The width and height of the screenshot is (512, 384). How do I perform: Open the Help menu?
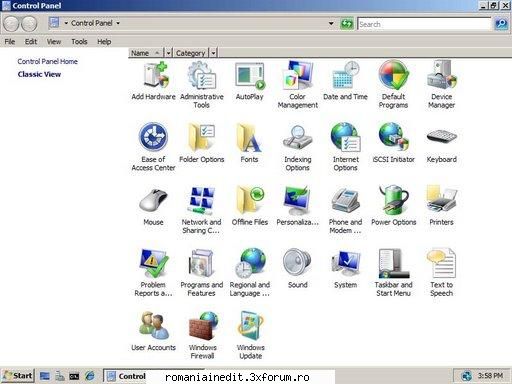(x=104, y=42)
